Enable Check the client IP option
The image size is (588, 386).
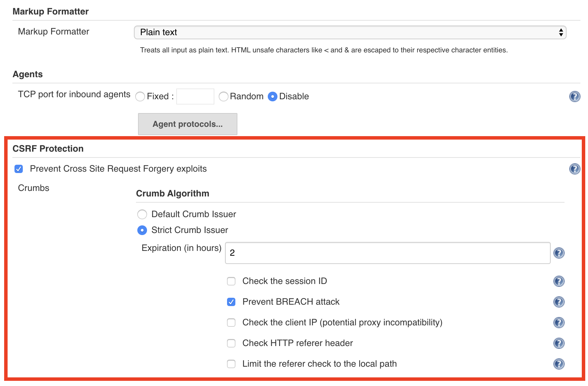coord(231,323)
